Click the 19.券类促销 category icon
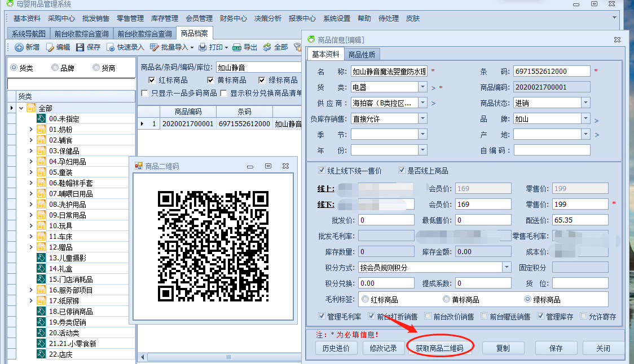 41,322
